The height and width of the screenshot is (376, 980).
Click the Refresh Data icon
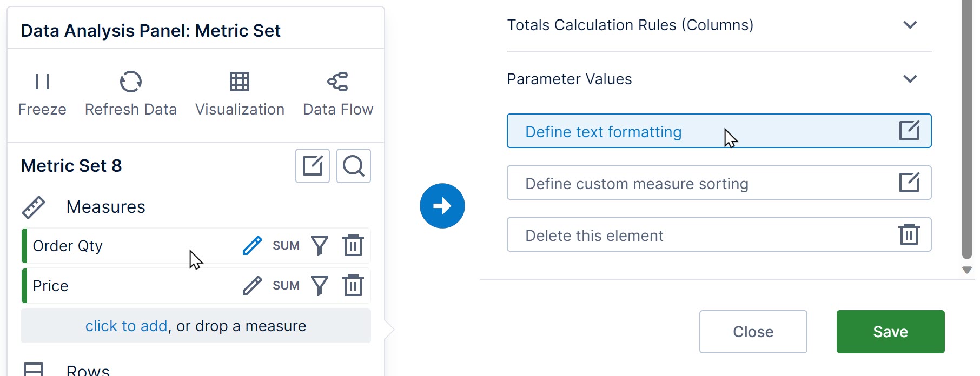pyautogui.click(x=130, y=82)
